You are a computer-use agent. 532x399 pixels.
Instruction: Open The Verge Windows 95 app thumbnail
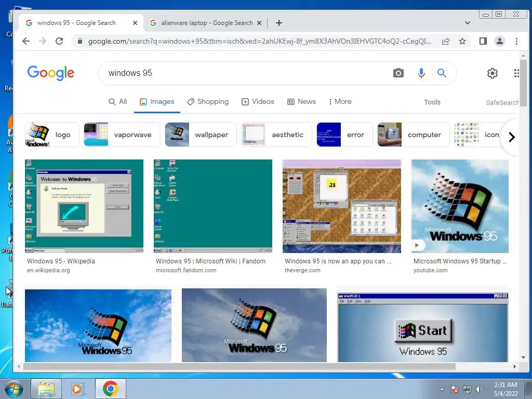[342, 206]
